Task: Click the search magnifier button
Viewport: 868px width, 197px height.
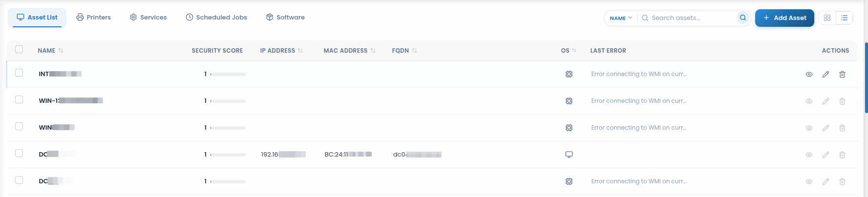Action: tap(742, 18)
